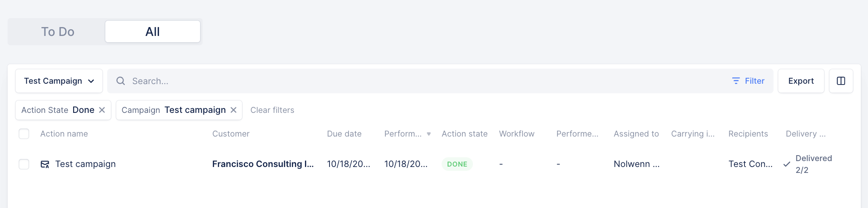The image size is (868, 208).
Task: Switch to the To Do tab
Action: point(58,32)
